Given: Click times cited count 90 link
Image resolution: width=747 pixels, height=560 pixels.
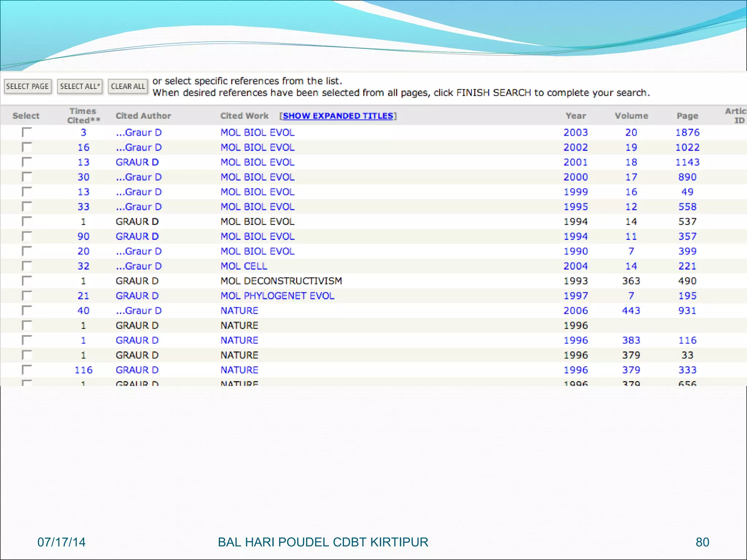Looking at the screenshot, I should point(84,236).
